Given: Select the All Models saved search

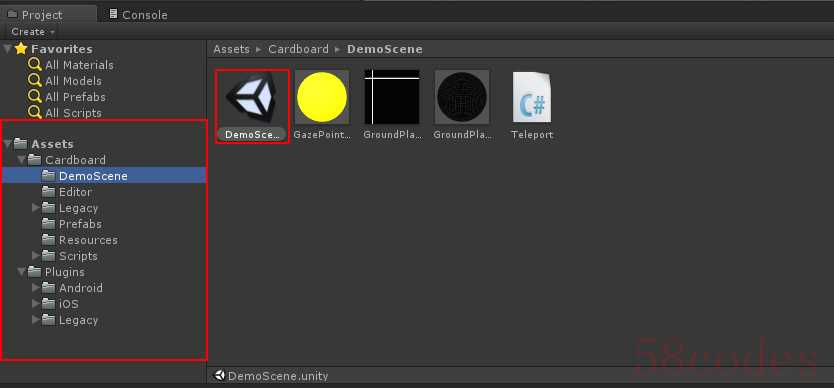Looking at the screenshot, I should pyautogui.click(x=73, y=81).
